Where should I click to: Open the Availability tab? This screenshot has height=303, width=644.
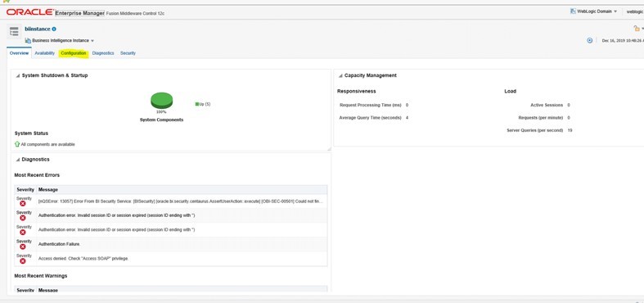(45, 53)
